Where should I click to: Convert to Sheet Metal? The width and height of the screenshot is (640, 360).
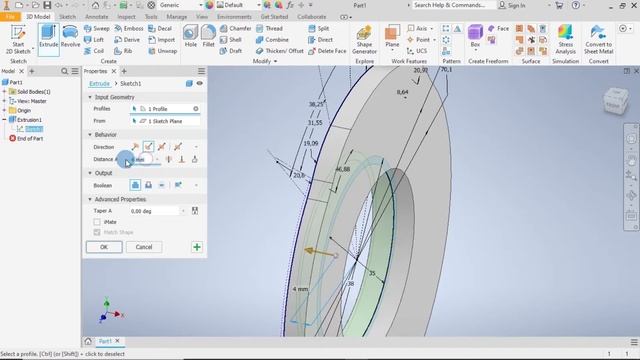(x=598, y=40)
